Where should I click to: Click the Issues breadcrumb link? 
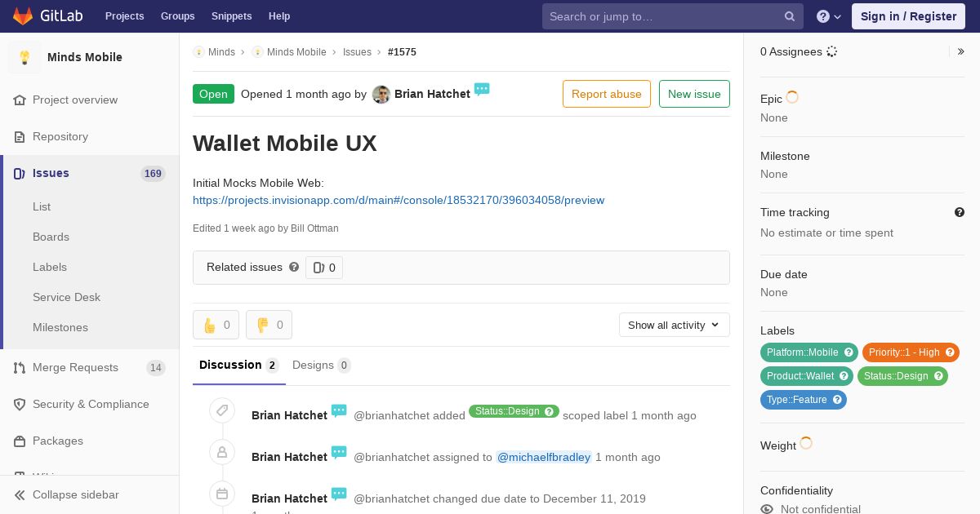pyautogui.click(x=357, y=51)
